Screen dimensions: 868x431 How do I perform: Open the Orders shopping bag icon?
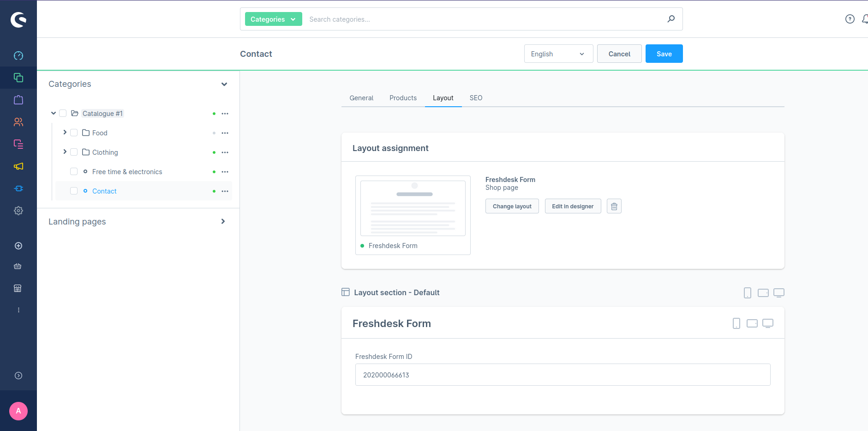tap(18, 100)
